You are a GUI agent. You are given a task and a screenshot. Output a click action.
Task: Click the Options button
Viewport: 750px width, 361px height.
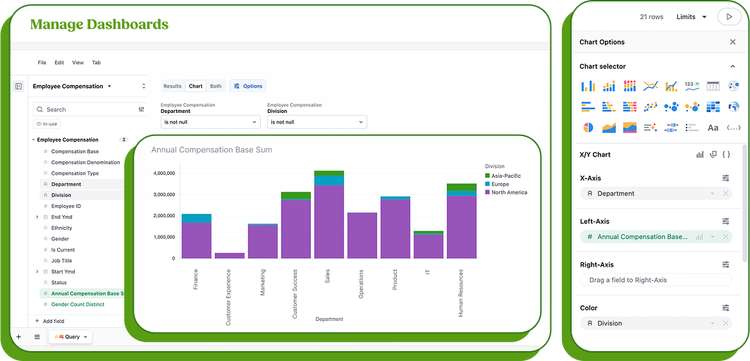[248, 86]
